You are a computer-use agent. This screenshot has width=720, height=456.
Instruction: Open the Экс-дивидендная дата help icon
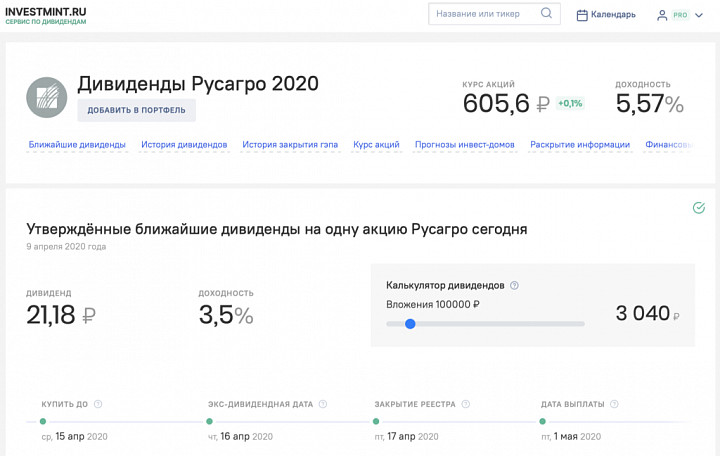323,404
